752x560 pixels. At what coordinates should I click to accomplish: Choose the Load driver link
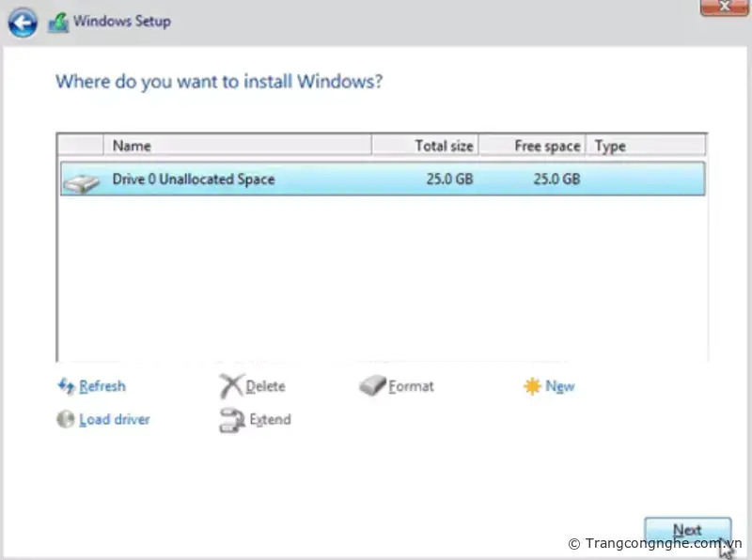(x=114, y=420)
